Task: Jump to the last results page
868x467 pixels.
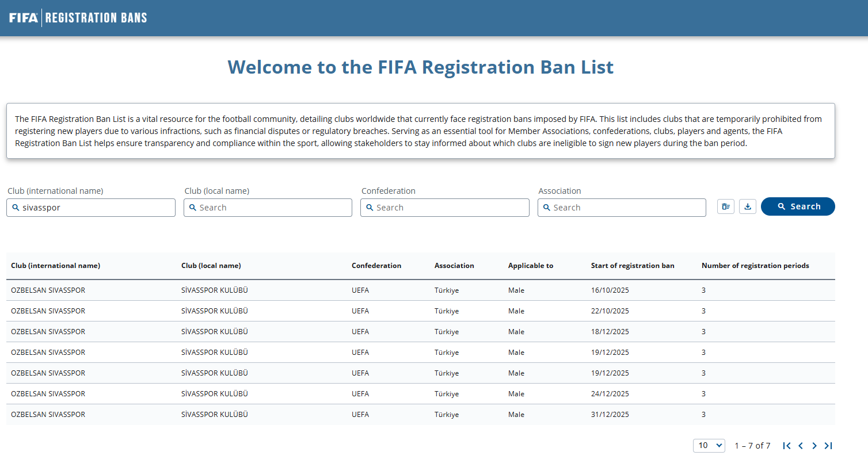Action: pyautogui.click(x=828, y=446)
